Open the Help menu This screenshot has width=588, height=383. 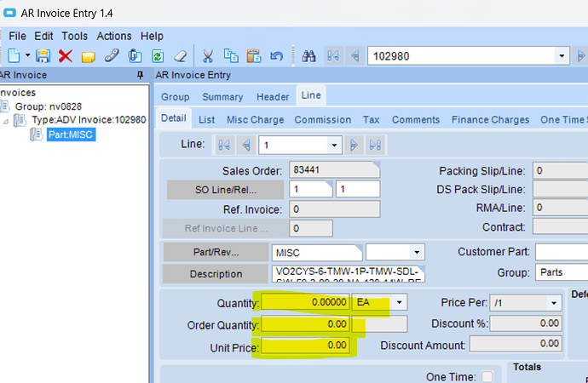(152, 36)
